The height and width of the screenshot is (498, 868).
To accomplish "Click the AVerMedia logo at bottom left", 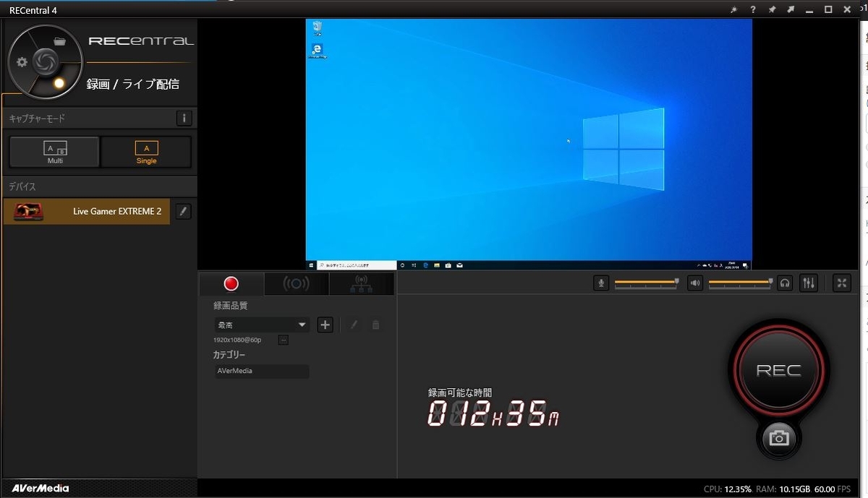I will click(x=41, y=488).
